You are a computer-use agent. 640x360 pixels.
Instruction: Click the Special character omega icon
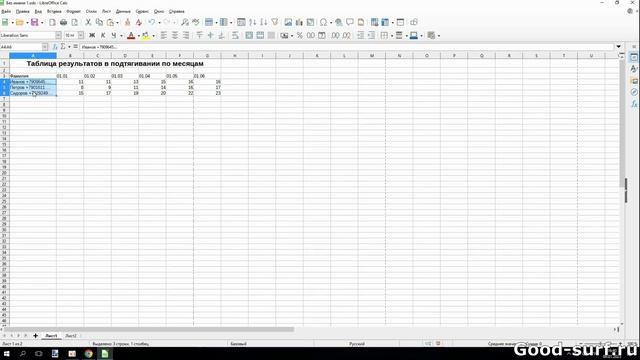coord(323,22)
